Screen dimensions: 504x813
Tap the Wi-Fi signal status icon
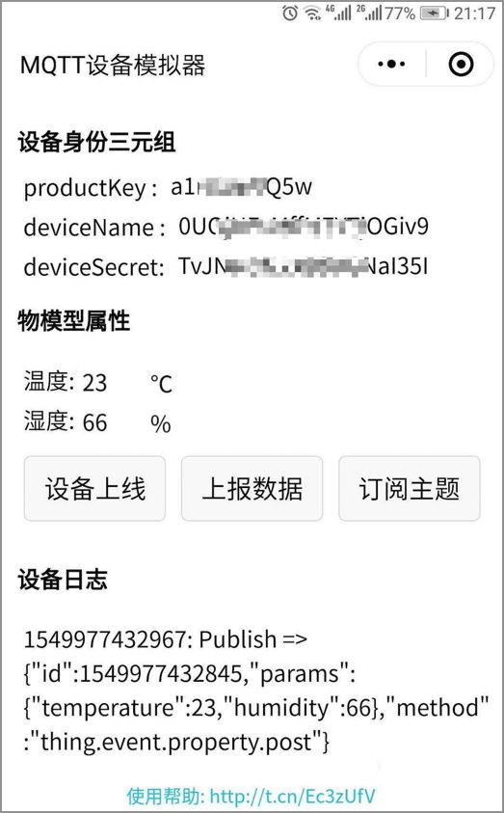coord(312,13)
